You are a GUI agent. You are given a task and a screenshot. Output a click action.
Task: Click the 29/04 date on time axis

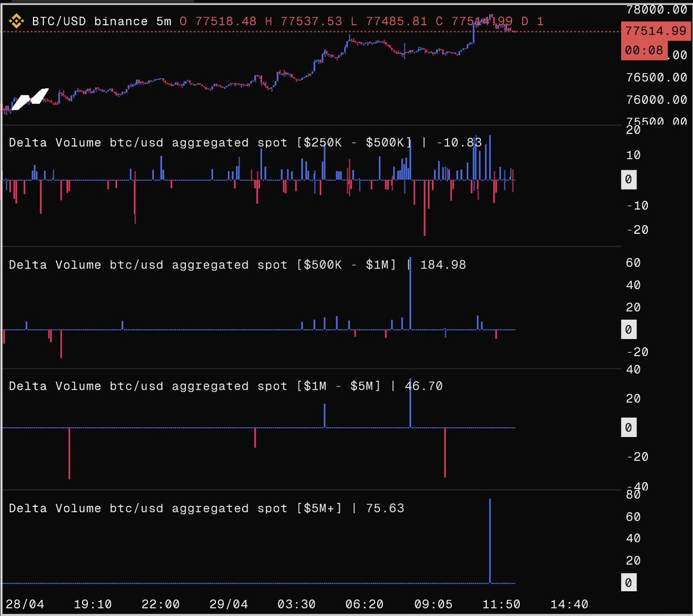229,604
